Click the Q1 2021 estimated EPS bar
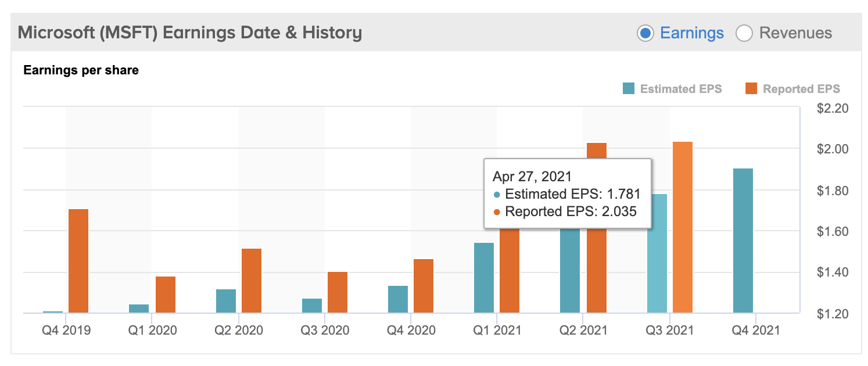The height and width of the screenshot is (366, 868). tap(484, 278)
